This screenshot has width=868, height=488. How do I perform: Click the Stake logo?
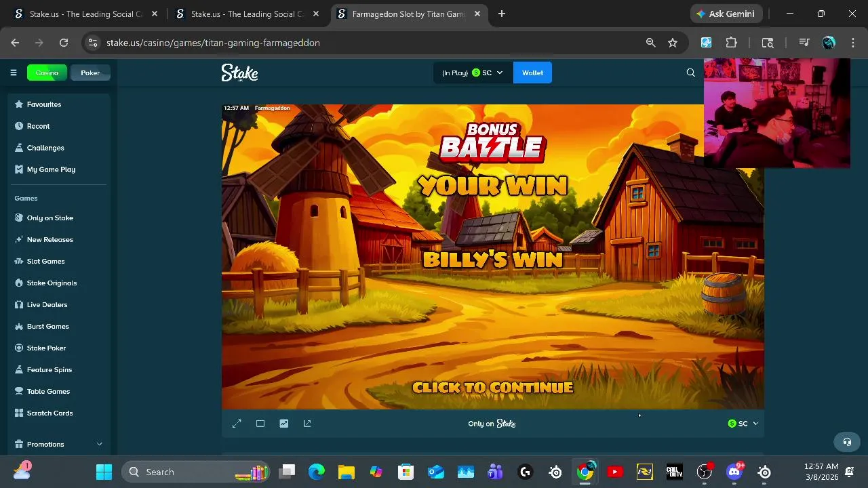pyautogui.click(x=239, y=73)
